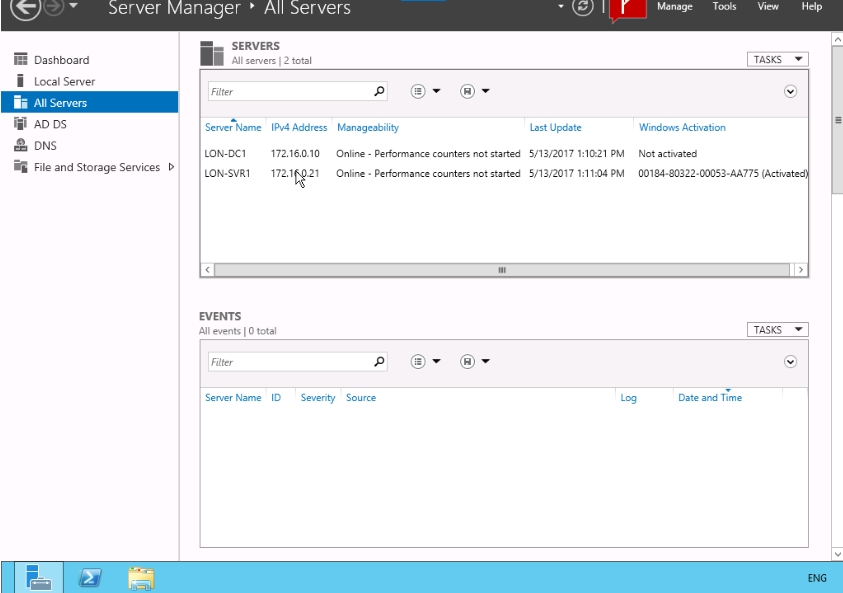Sort events by Severity column
The image size is (843, 593).
(318, 398)
